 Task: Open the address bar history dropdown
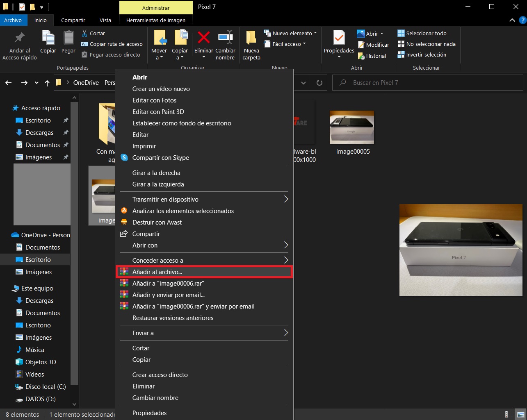(x=303, y=83)
